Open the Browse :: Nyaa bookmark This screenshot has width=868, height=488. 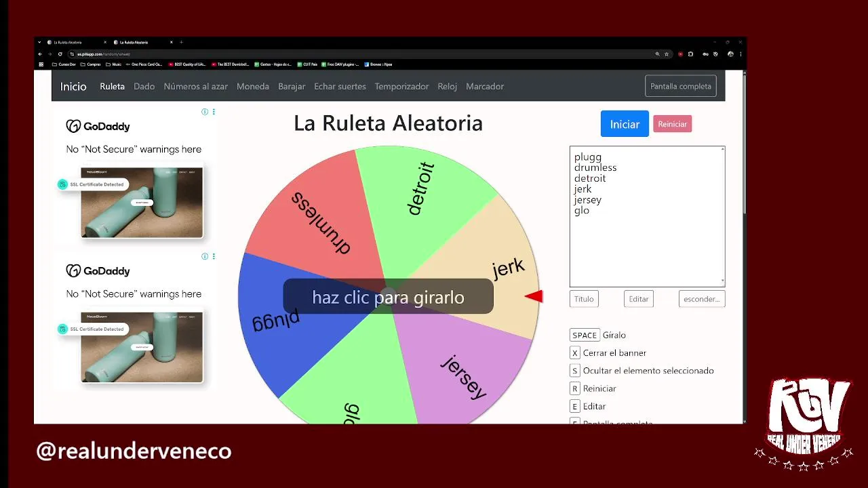(x=378, y=64)
